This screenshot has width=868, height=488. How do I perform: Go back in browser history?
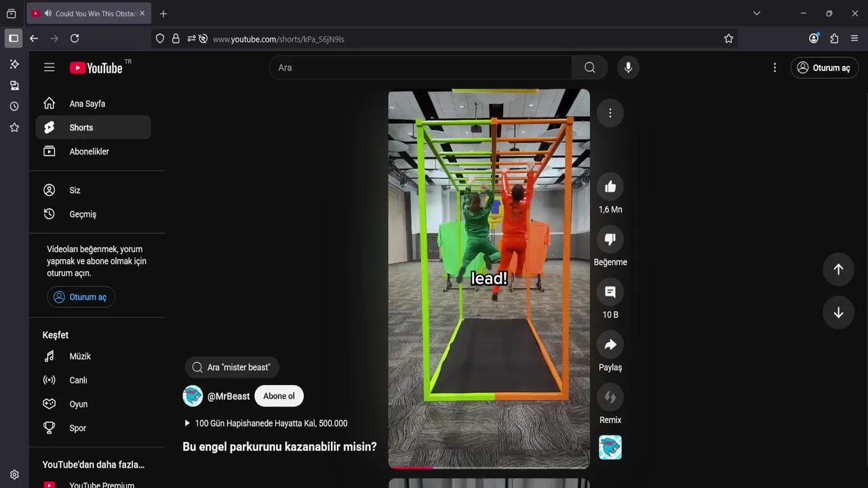pos(34,39)
